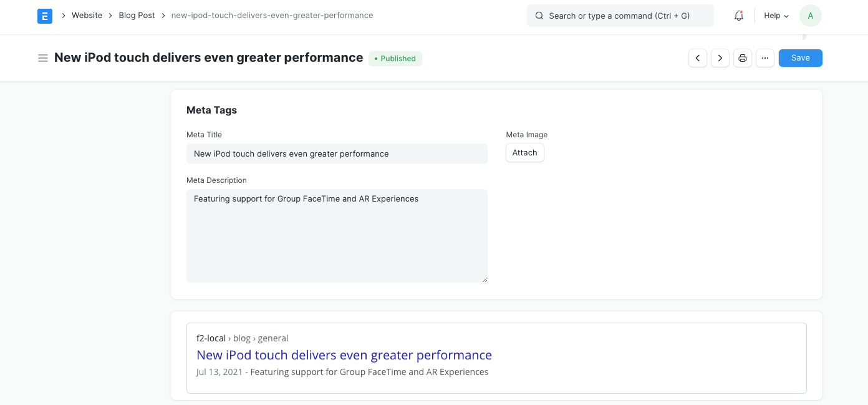Click the Attach button for Meta Image
Screen dimensions: 868x405
tap(524, 153)
